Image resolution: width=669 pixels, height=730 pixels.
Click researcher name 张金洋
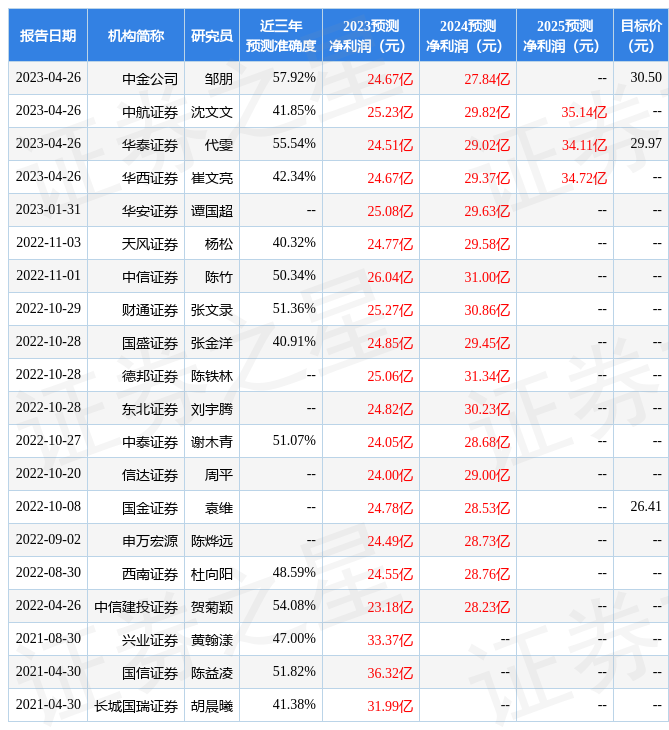212,343
